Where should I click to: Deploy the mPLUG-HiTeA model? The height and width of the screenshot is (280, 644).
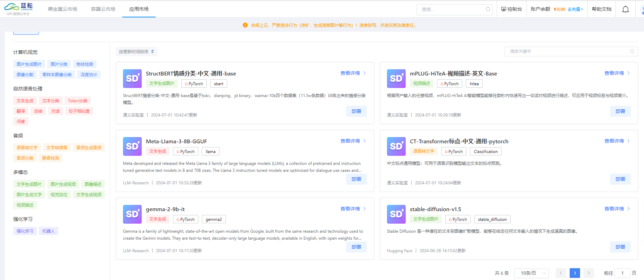click(x=620, y=111)
